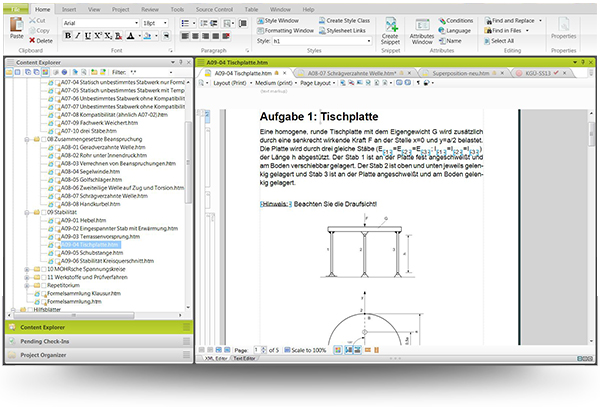
Task: Justify the paragraph
Action: coord(215,36)
